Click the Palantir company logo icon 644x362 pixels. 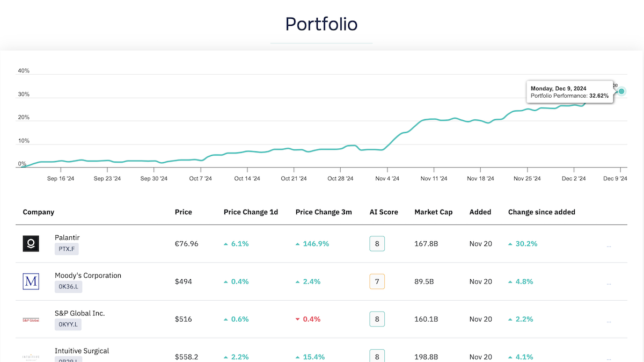pyautogui.click(x=31, y=244)
